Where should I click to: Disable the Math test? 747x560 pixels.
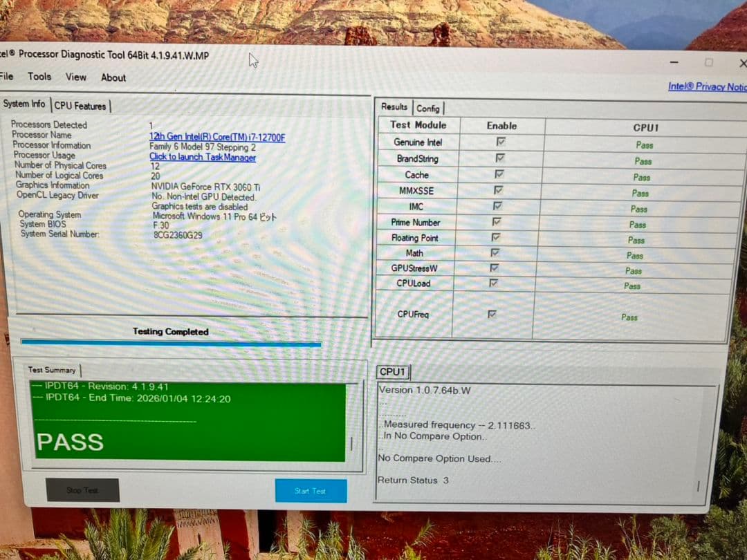click(495, 253)
